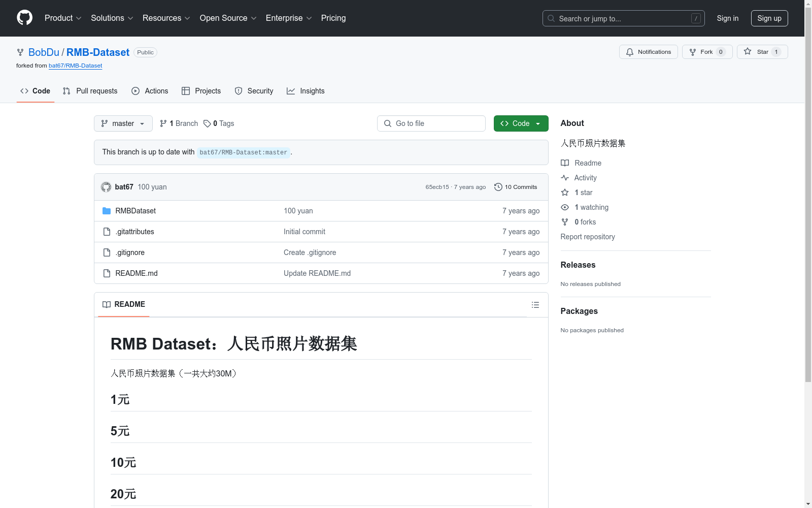Expand the Resources menu

coord(166,18)
